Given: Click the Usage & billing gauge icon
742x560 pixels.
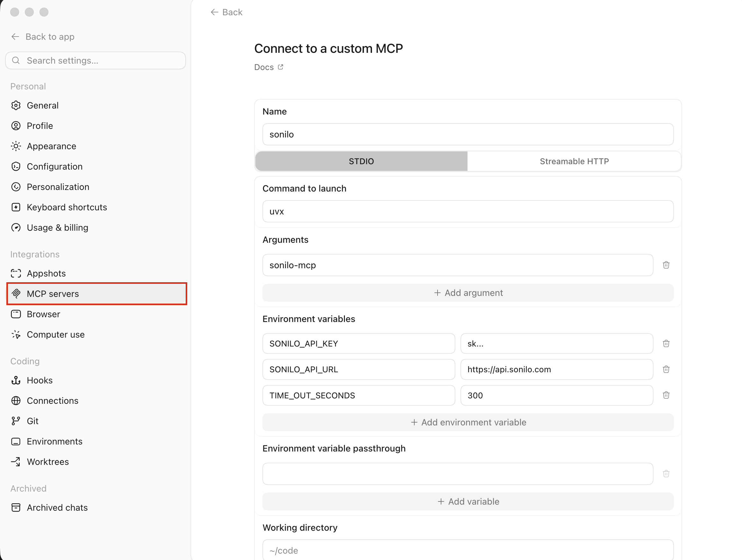Looking at the screenshot, I should (16, 227).
